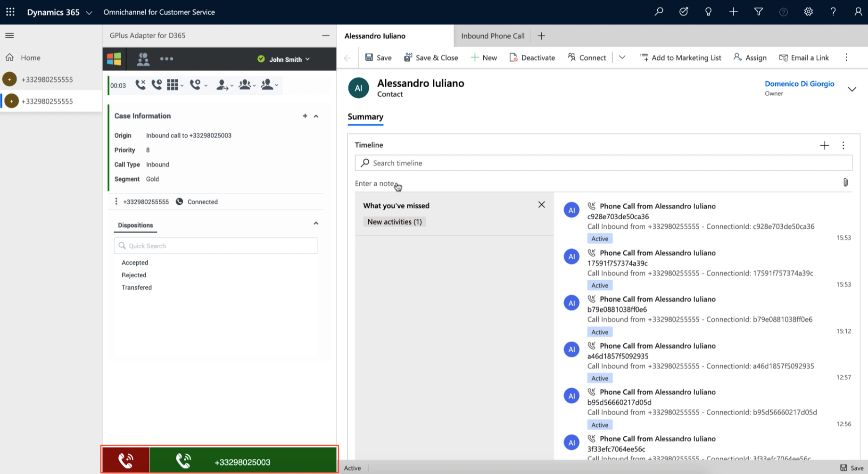Open the settings gear icon
The width and height of the screenshot is (868, 474).
808,12
